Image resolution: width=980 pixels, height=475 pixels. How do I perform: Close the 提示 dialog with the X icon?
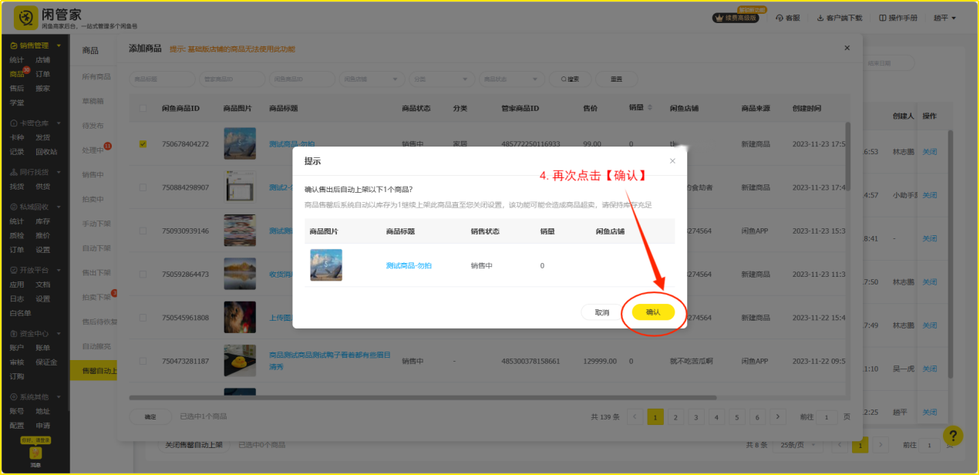[x=672, y=161]
